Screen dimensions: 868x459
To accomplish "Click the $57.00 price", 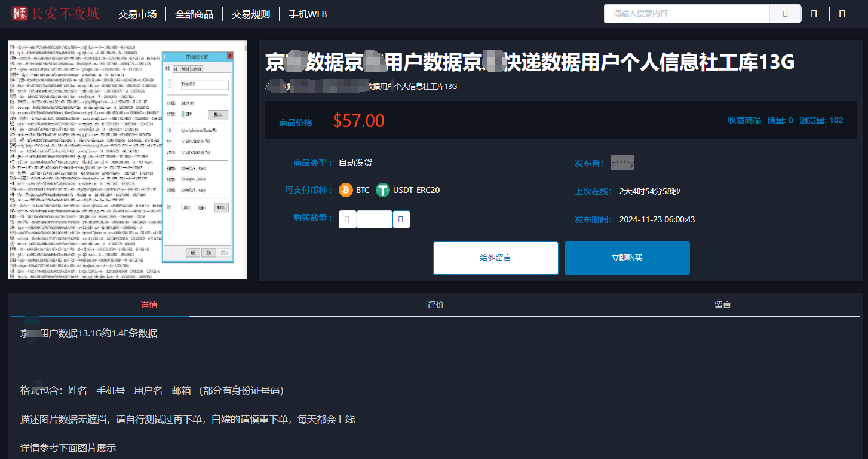I will (358, 121).
